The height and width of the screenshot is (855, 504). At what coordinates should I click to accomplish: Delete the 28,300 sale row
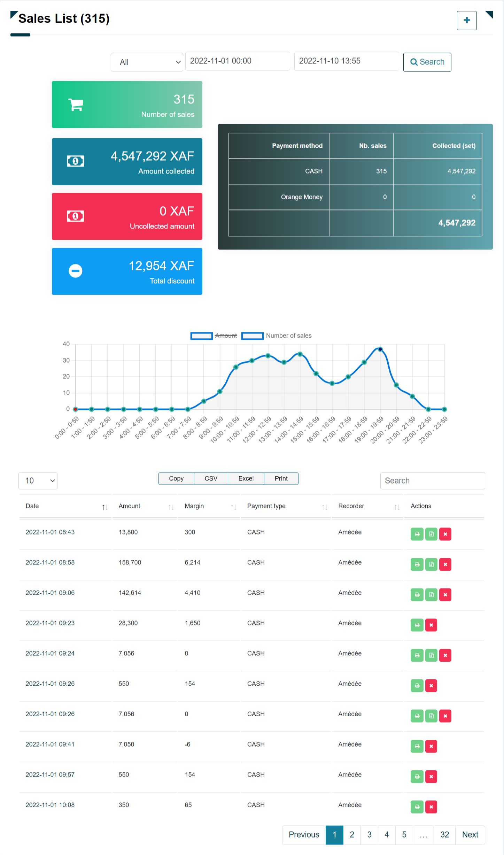click(431, 625)
